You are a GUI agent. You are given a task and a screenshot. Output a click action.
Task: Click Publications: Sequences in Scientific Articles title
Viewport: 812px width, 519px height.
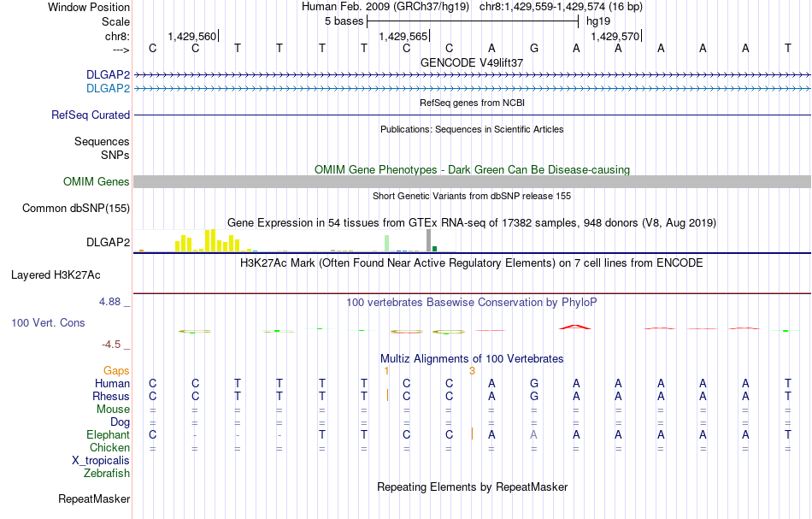coord(472,129)
